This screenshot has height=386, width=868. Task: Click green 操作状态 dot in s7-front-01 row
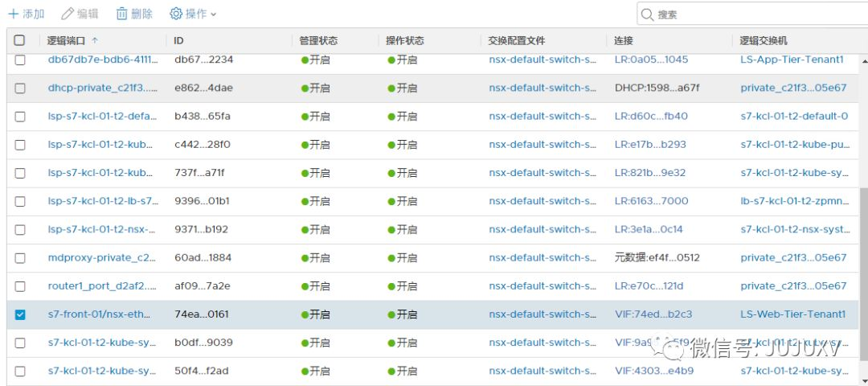(391, 314)
